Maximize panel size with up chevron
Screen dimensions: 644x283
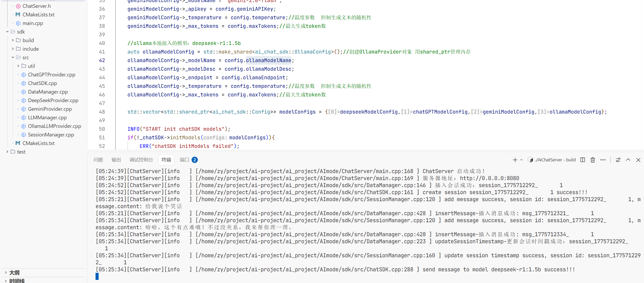[628, 160]
